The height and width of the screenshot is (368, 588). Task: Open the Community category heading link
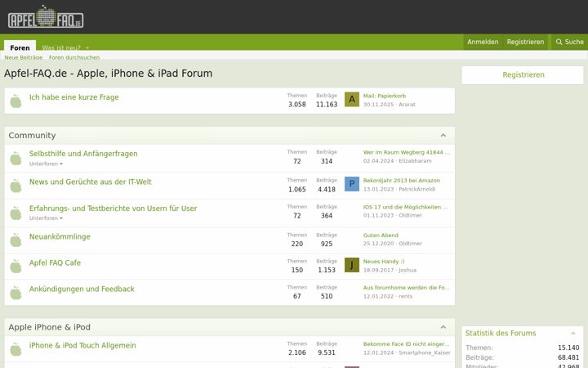pos(32,136)
